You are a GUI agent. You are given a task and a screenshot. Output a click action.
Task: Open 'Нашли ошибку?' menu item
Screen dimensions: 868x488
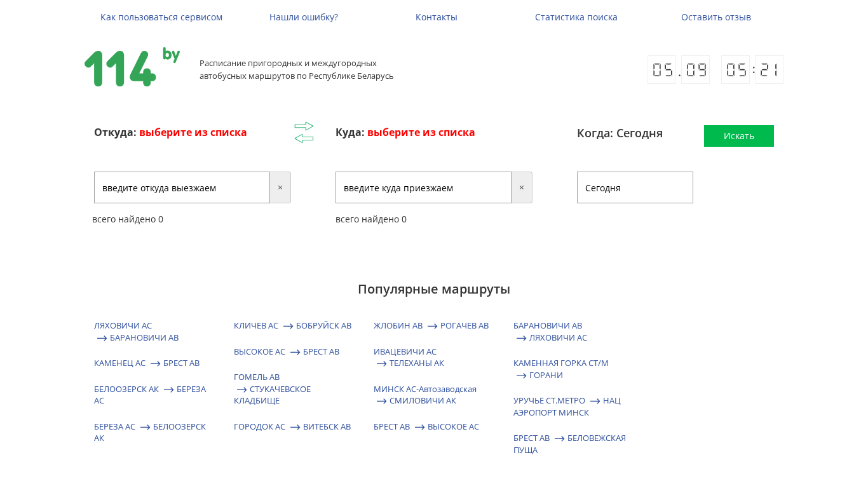[304, 17]
